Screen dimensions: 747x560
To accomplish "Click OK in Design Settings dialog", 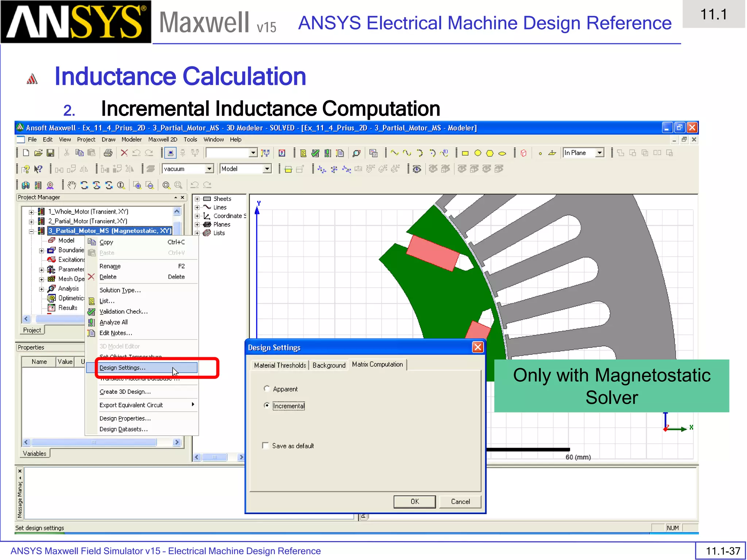I will (415, 502).
